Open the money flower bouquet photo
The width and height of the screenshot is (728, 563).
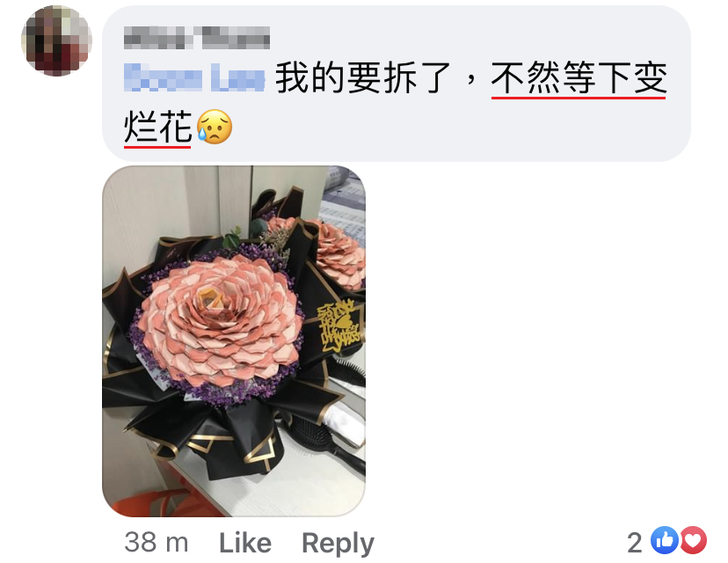click(234, 341)
